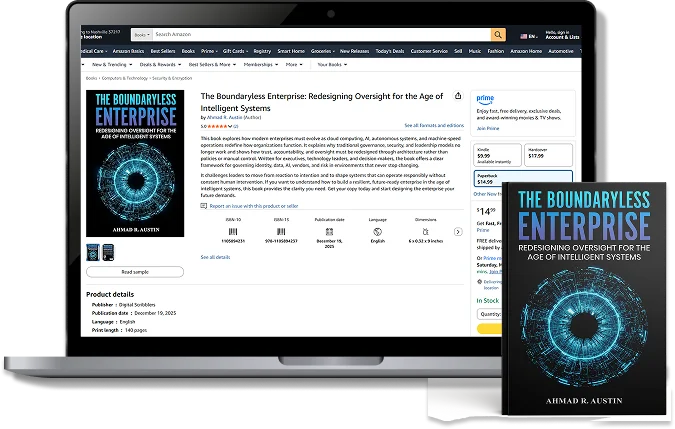The width and height of the screenshot is (675, 429).
Task: Expand the Groceries nav dropdown
Action: pos(323,51)
